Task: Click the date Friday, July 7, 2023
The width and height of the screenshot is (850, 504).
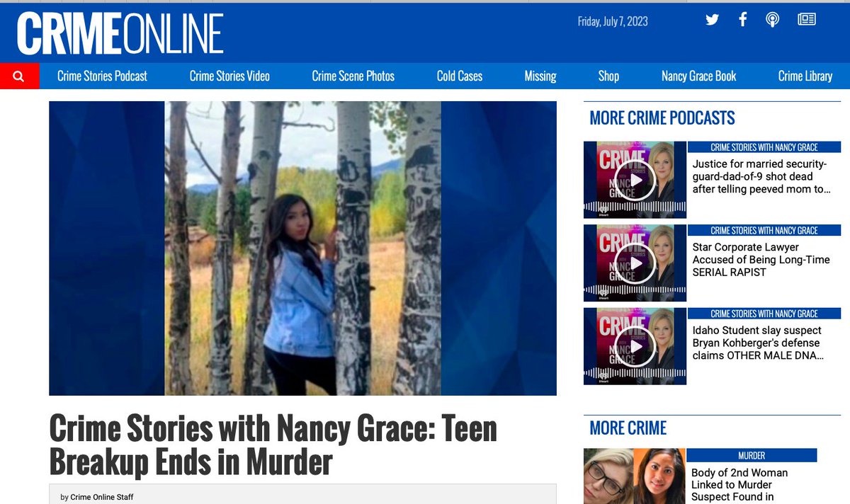Action: coord(613,21)
